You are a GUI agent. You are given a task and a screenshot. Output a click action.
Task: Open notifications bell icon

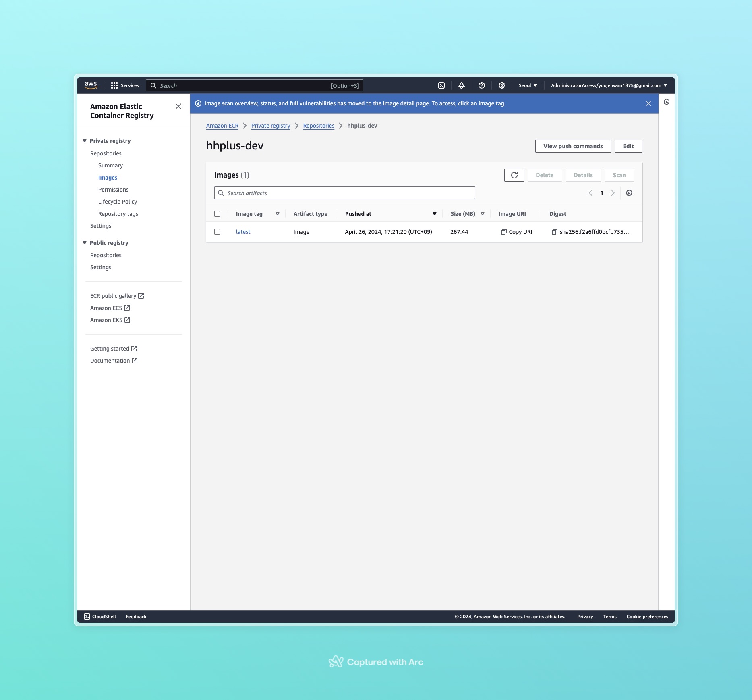462,85
